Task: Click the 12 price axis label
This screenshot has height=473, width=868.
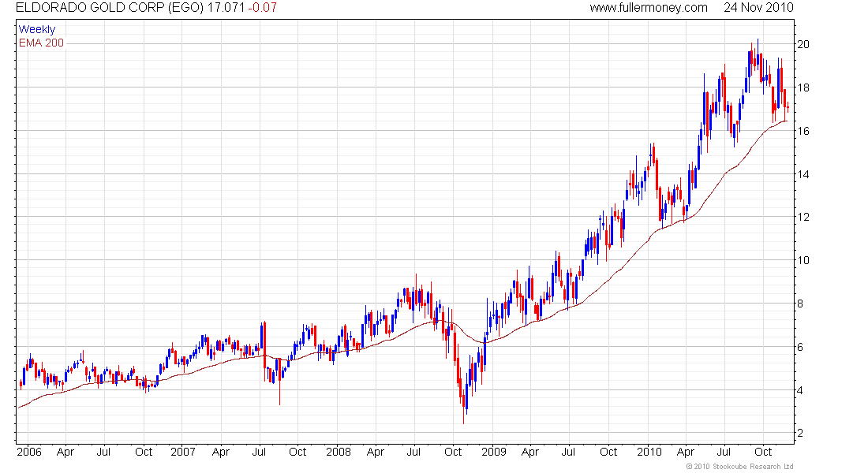Action: (x=803, y=218)
